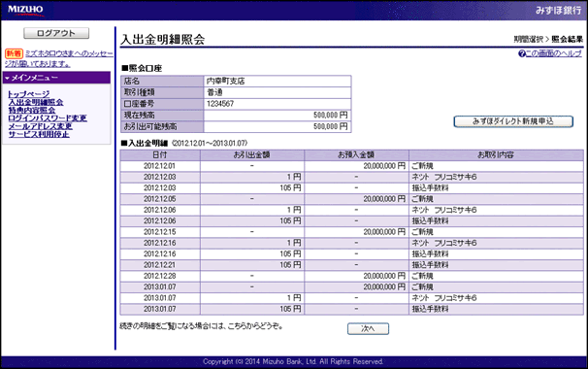Screen dimensions: 588x369
Task: Click the statement period 2012.12.01～2013.01.07
Action: point(210,143)
